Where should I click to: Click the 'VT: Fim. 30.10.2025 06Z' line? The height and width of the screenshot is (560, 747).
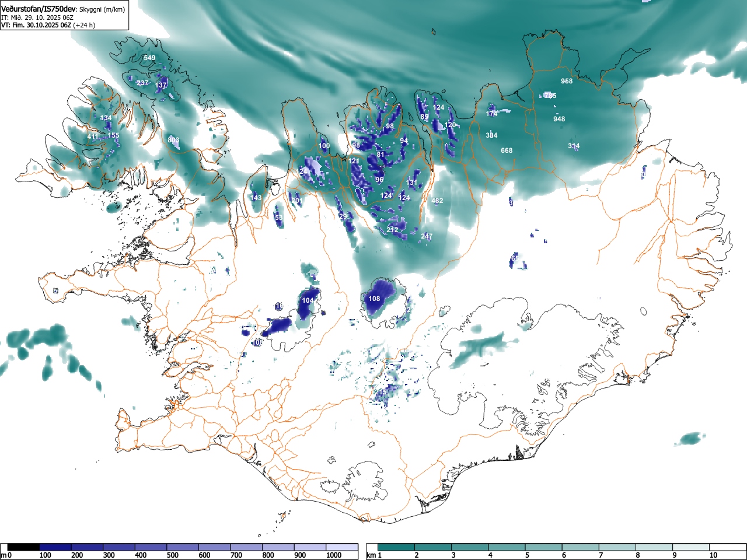tap(36, 25)
